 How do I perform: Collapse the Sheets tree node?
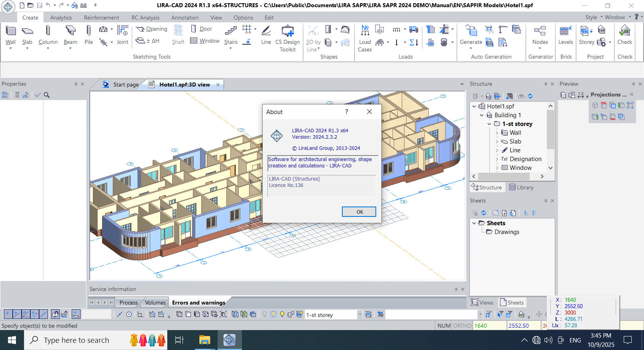click(474, 223)
